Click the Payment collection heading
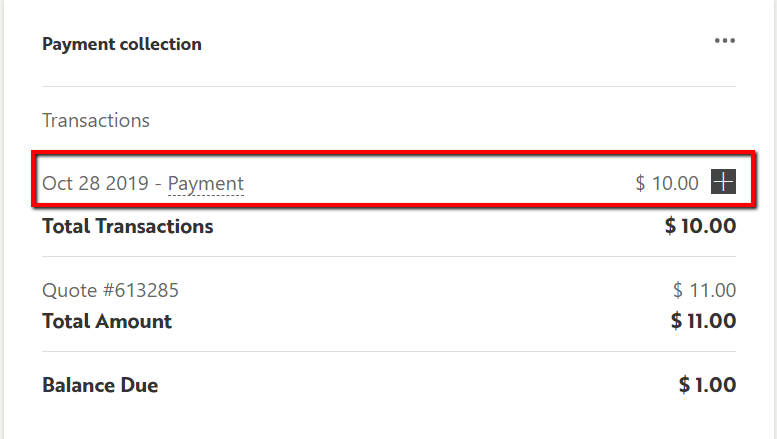This screenshot has height=439, width=777. pyautogui.click(x=122, y=44)
